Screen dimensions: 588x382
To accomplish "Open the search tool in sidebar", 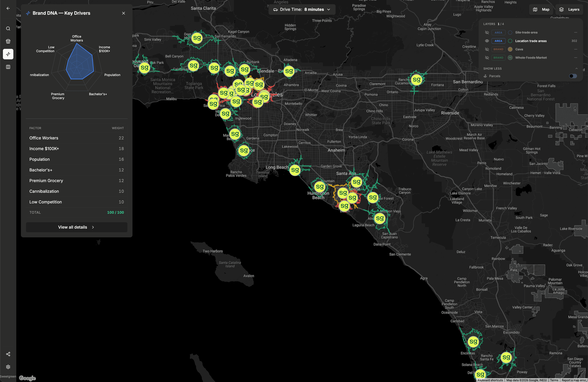I will (x=8, y=29).
